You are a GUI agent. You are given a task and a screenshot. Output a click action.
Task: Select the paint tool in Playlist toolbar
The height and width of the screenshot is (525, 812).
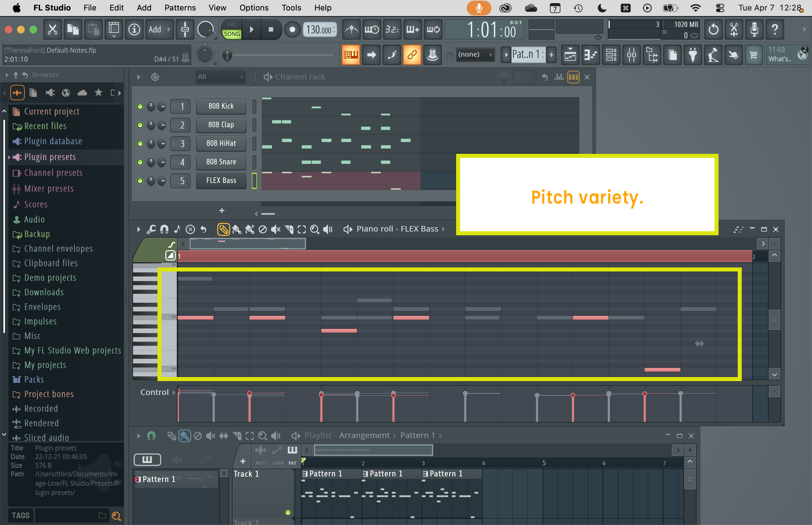(x=184, y=436)
